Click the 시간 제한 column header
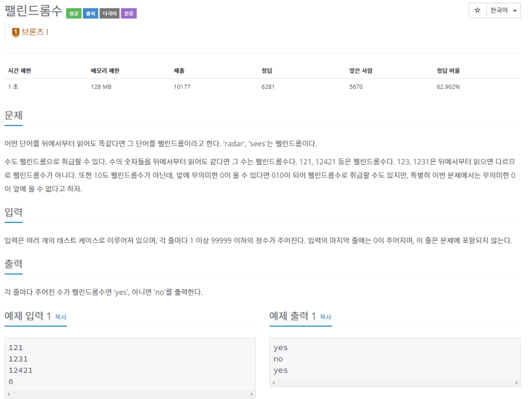This screenshot has height=399, width=532. (x=20, y=70)
